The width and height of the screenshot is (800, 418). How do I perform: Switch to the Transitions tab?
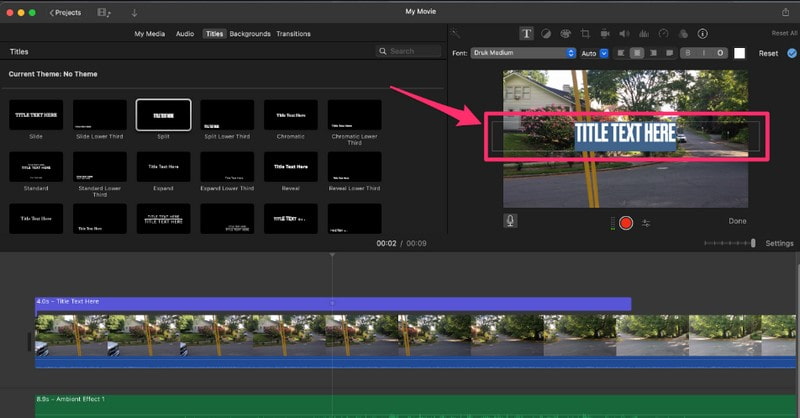(x=293, y=34)
